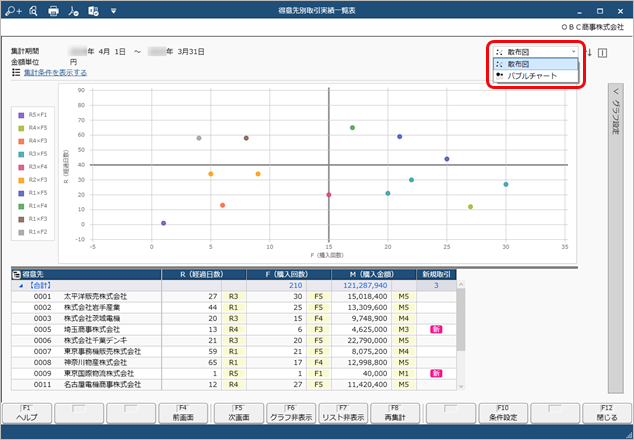The image size is (634, 440).
Task: Open the chart type combo box arrow
Action: (x=573, y=52)
